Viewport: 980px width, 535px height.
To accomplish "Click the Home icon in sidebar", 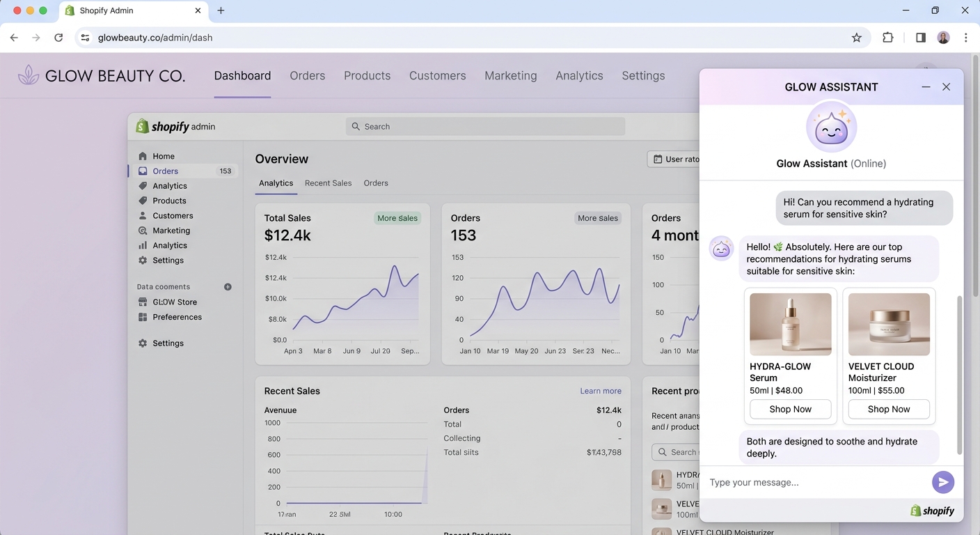I will click(143, 156).
